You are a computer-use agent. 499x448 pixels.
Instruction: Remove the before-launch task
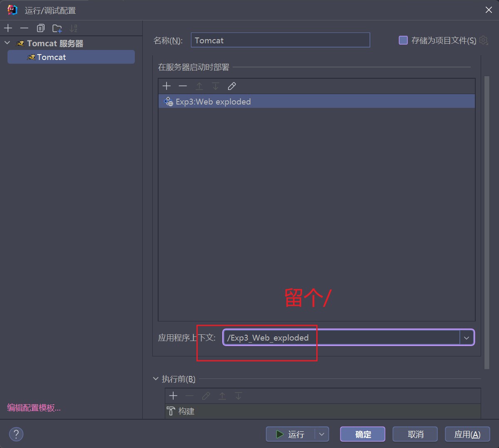click(189, 396)
